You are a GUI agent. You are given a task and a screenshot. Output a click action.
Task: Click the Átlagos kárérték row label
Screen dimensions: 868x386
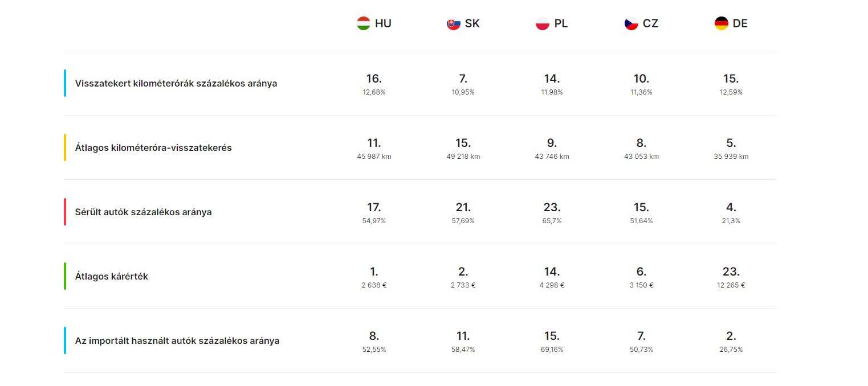[x=112, y=276]
